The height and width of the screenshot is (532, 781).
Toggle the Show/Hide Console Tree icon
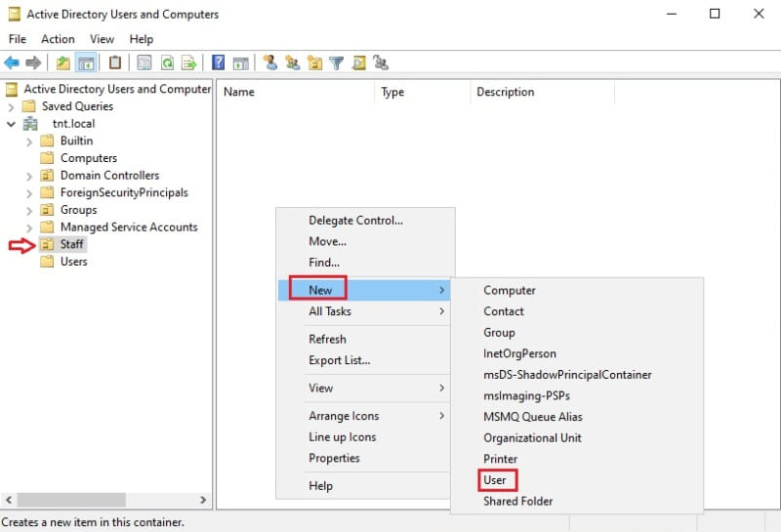coord(86,62)
